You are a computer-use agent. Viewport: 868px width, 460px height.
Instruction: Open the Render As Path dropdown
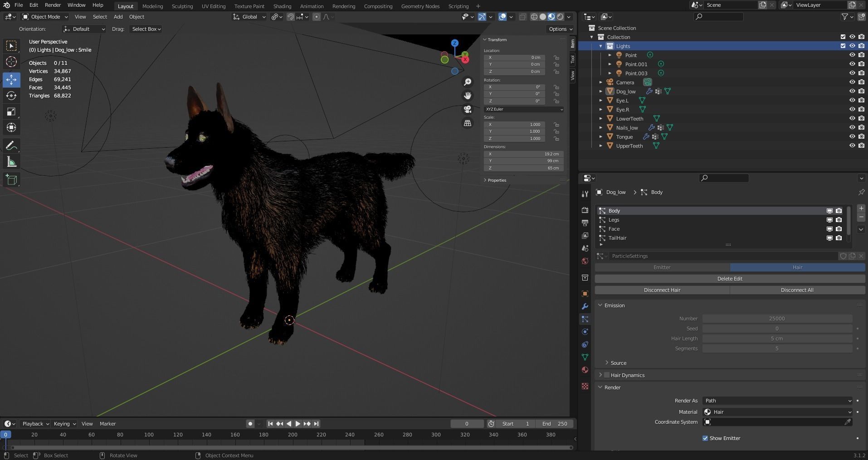(778, 401)
